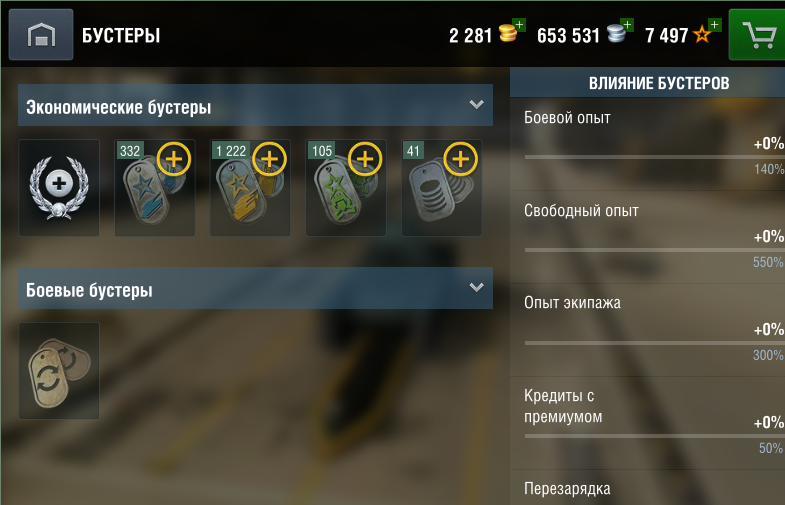Click the Бустеры screen title
Image resolution: width=785 pixels, height=505 pixels.
coord(121,36)
